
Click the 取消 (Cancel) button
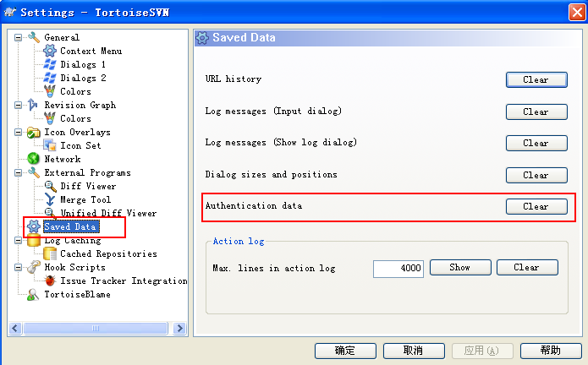(414, 351)
